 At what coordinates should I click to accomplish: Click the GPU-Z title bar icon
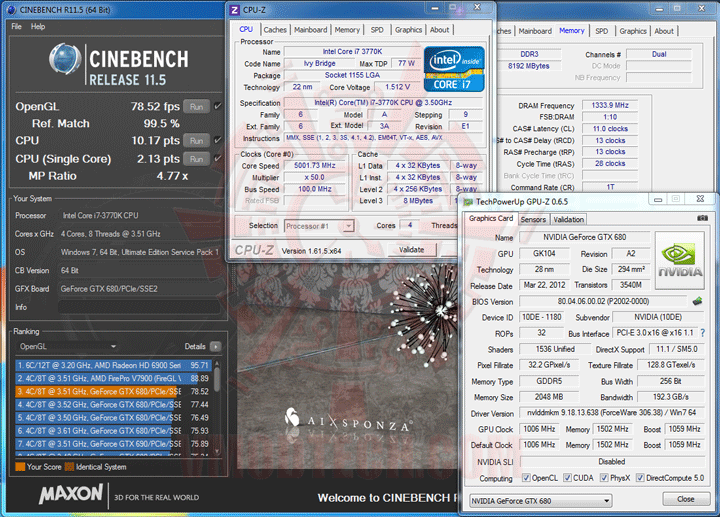coord(468,202)
